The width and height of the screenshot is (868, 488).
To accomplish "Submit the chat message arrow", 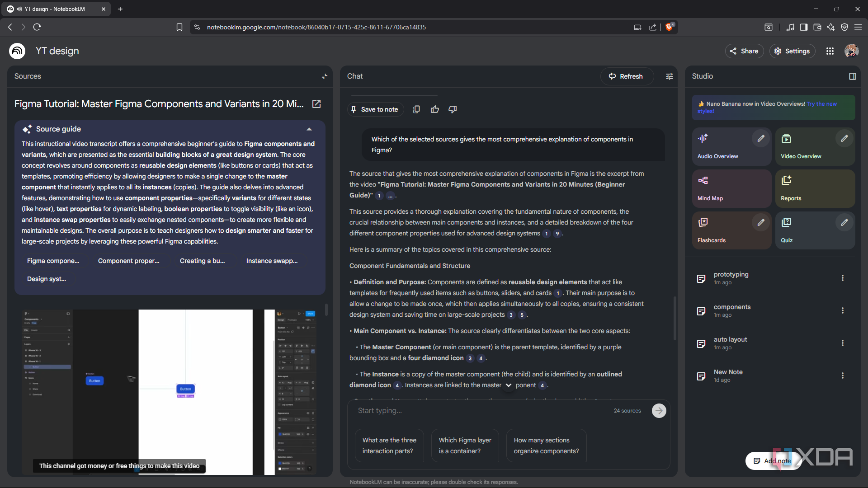I will [659, 411].
